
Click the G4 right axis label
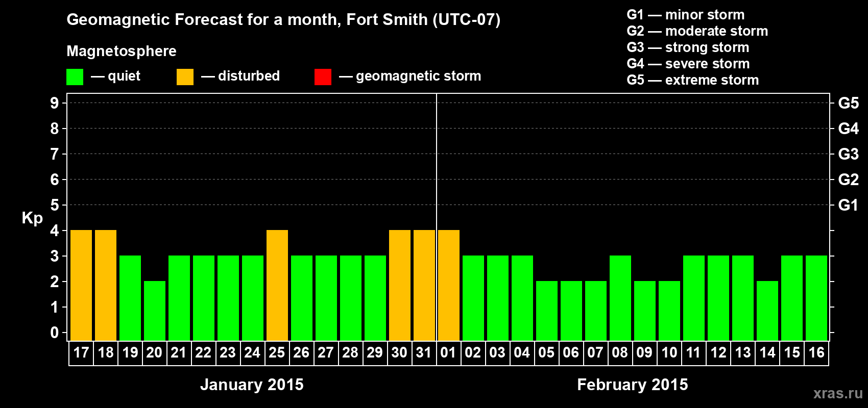[849, 129]
